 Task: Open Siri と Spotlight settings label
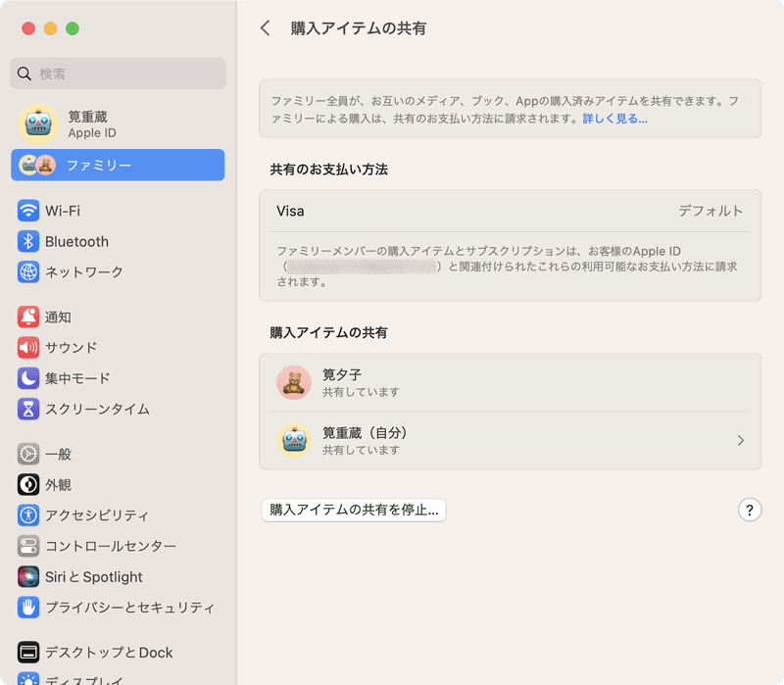(94, 577)
